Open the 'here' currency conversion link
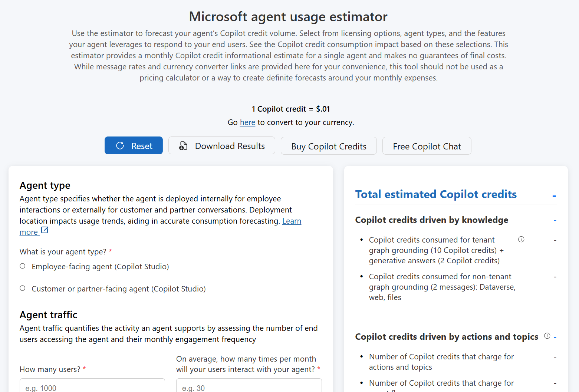The width and height of the screenshot is (579, 392). click(247, 122)
